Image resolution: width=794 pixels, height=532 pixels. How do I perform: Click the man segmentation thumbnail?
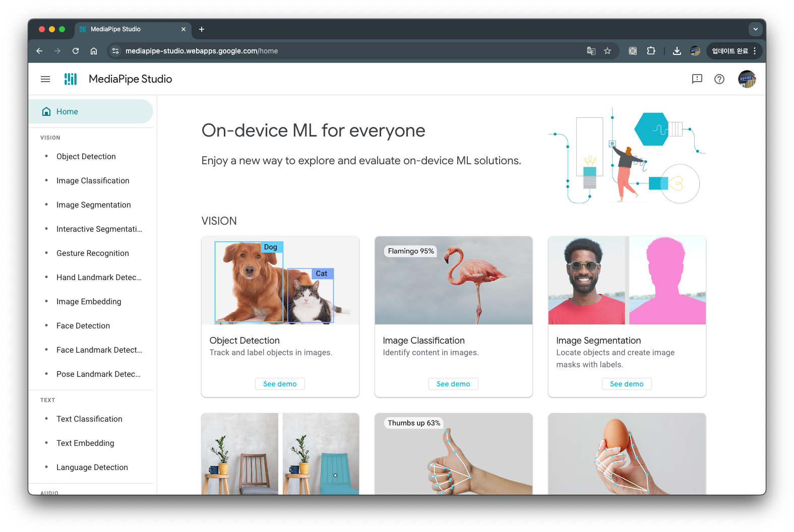(x=627, y=280)
